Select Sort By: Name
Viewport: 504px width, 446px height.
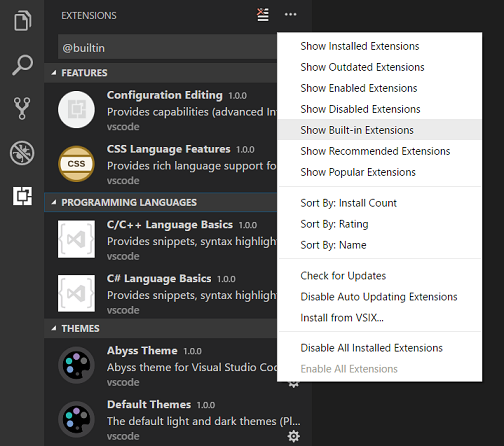tap(379, 245)
